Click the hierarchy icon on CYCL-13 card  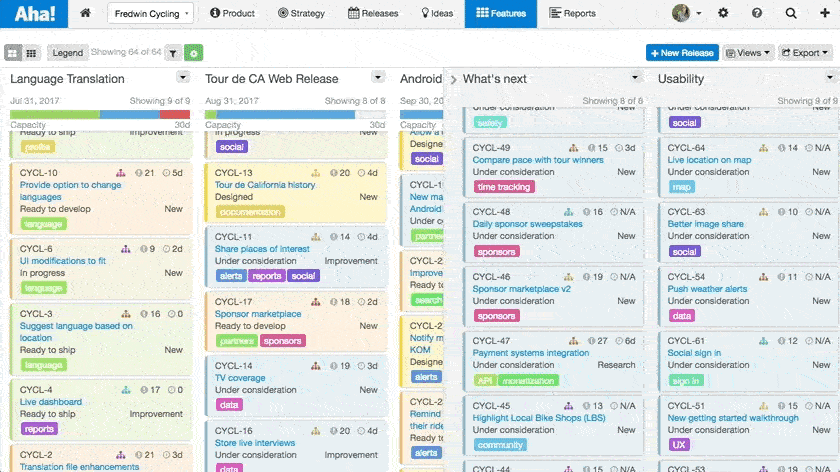click(316, 173)
